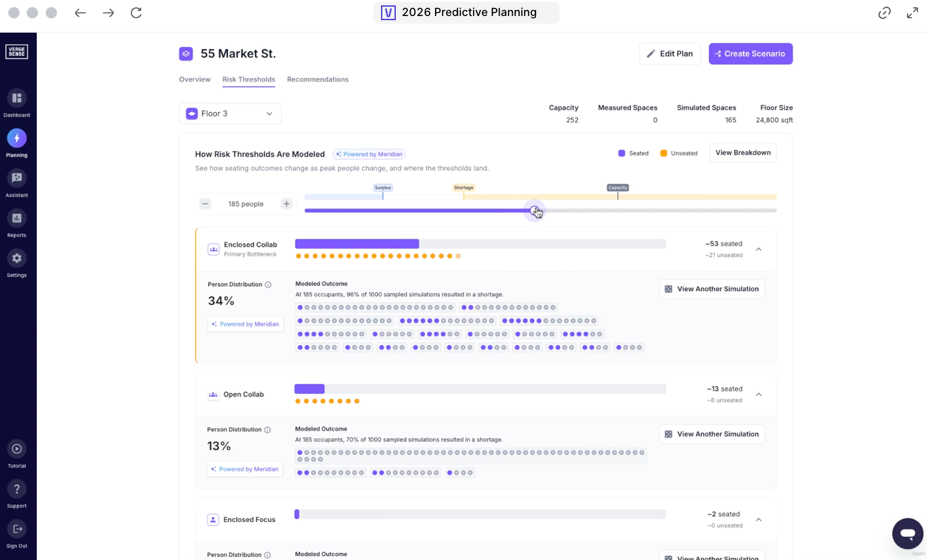Copy link using chain icon
Image resolution: width=927 pixels, height=560 pixels.
tap(884, 12)
